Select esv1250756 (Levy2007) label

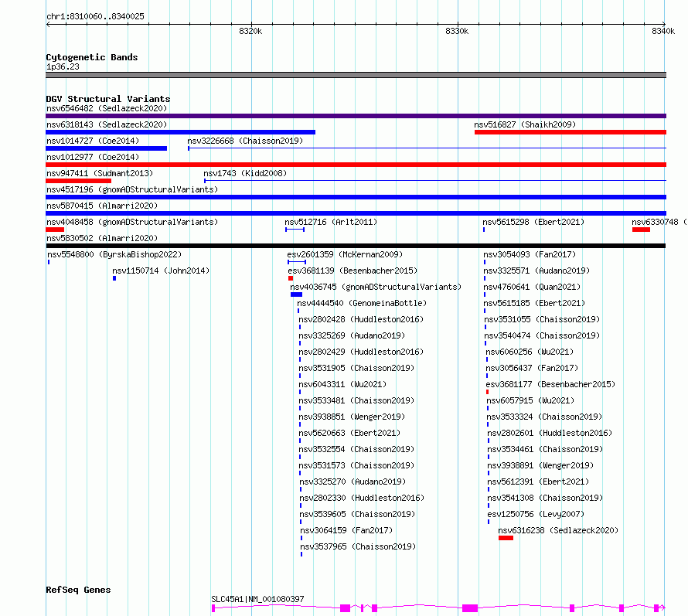(x=535, y=514)
